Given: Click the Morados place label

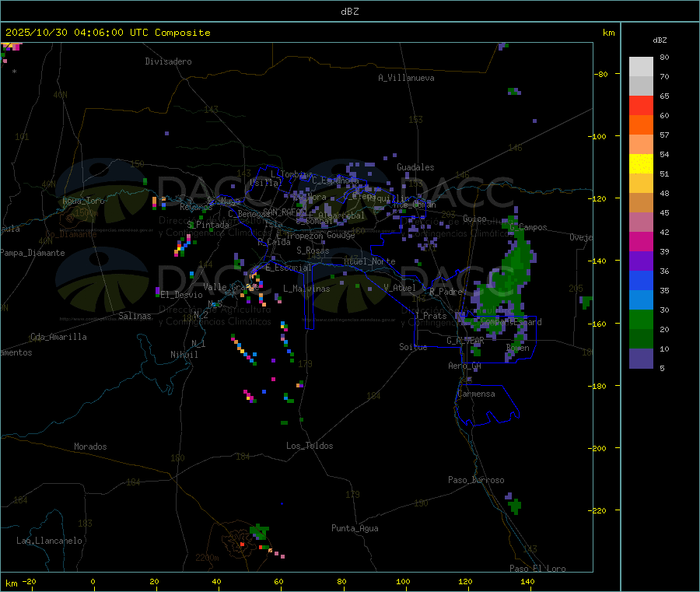Looking at the screenshot, I should tap(90, 447).
